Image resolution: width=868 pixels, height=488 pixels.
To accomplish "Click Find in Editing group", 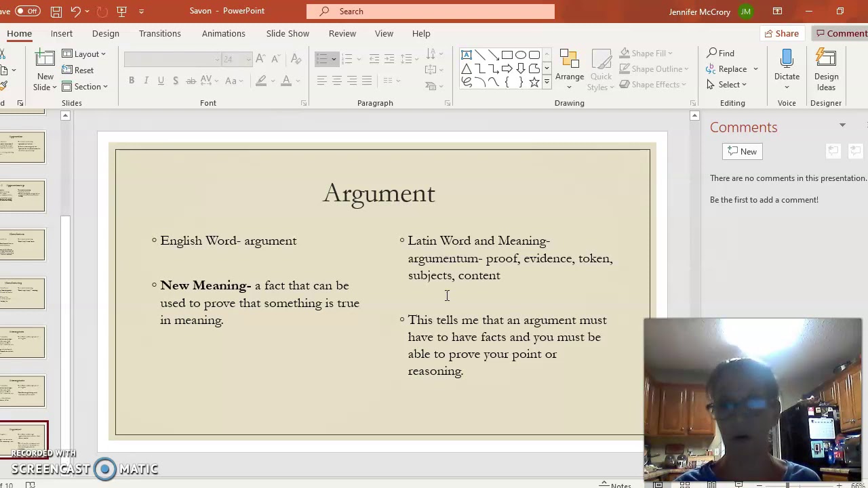I will [721, 53].
